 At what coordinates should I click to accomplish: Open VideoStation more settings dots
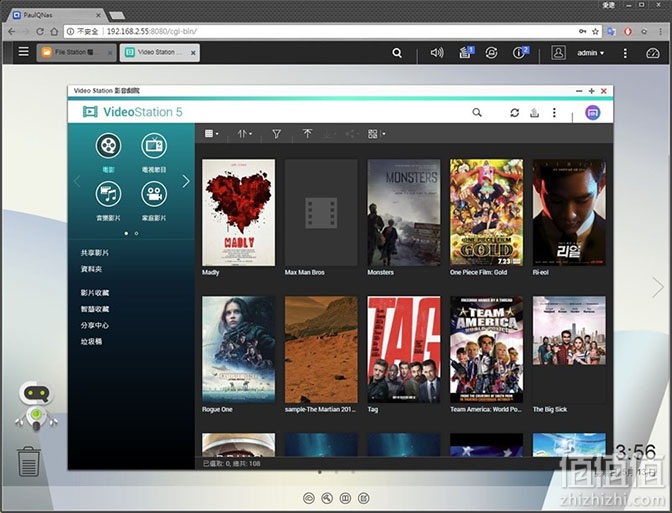(x=554, y=112)
